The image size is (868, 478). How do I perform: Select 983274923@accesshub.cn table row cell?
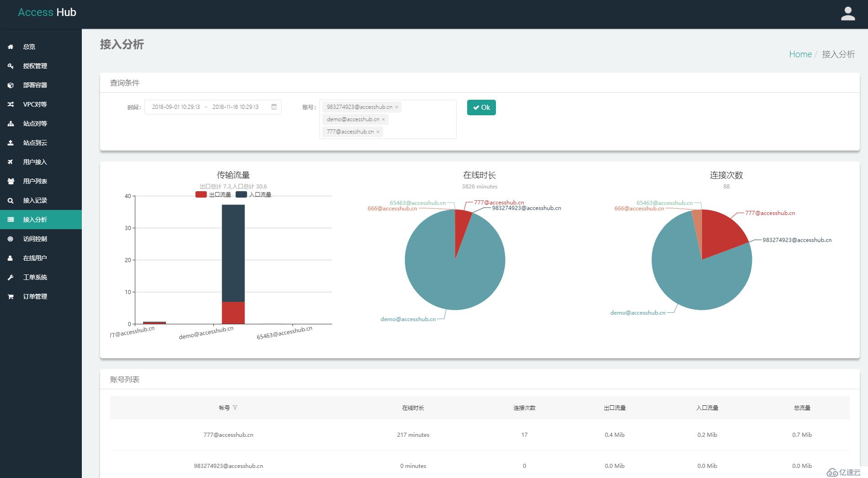tap(229, 466)
